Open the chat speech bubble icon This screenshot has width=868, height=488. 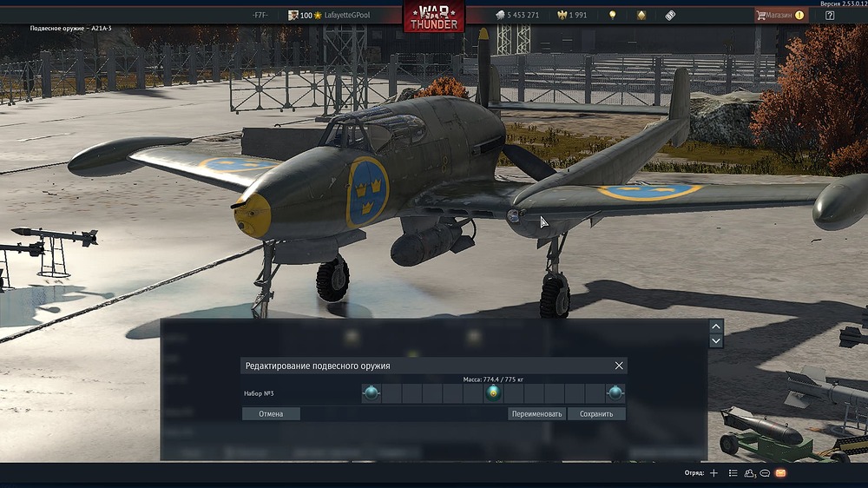(765, 473)
